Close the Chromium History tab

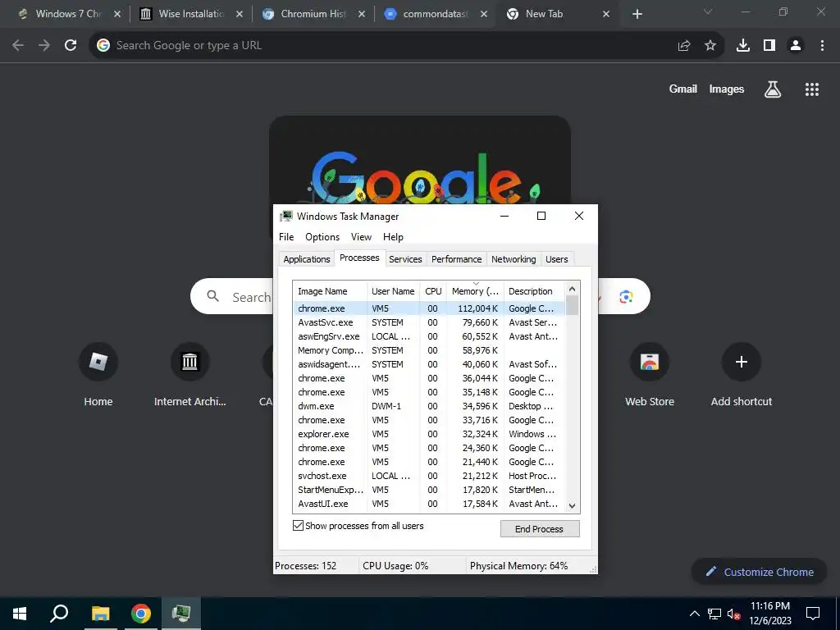coord(362,14)
